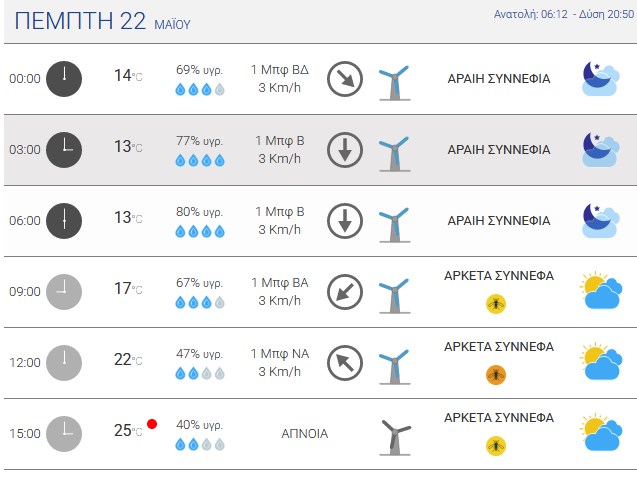The width and height of the screenshot is (637, 477).
Task: Click the wind turbine icon in 03:00 row
Action: (394, 154)
